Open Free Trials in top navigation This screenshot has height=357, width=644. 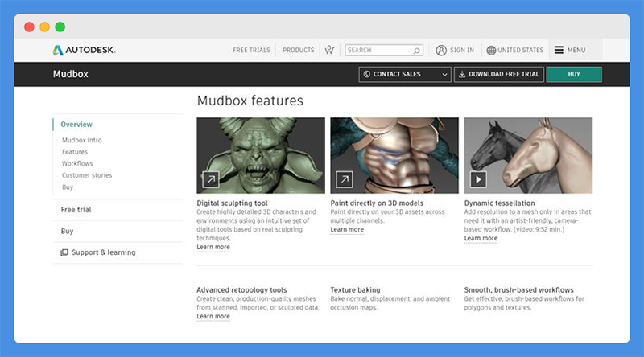(251, 50)
